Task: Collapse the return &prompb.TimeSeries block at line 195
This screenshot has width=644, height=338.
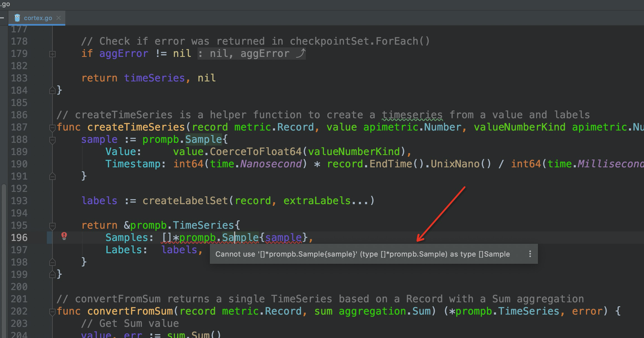Action: pos(52,225)
